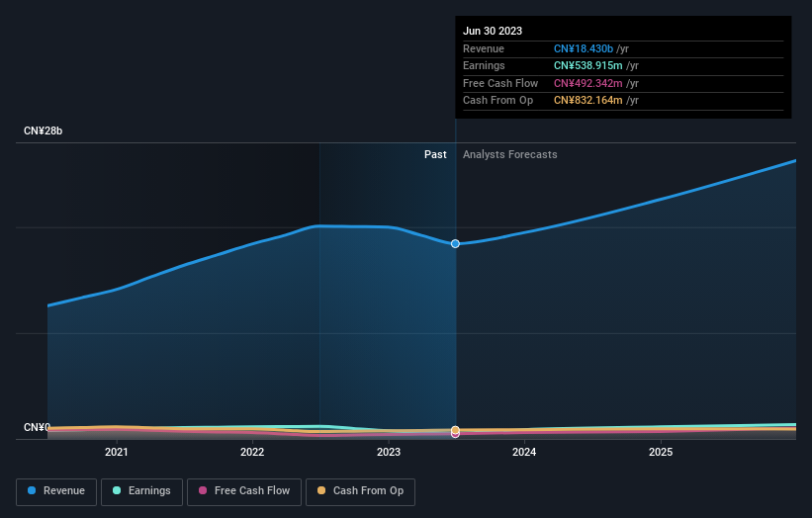Screen dimensions: 812x518
Task: Toggle the Free Cash Flow legend series
Action: pyautogui.click(x=244, y=491)
